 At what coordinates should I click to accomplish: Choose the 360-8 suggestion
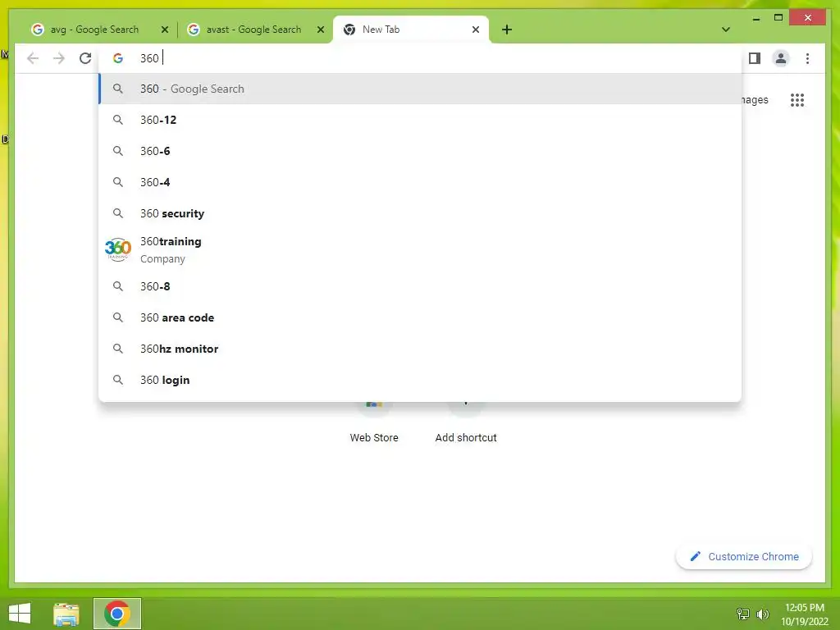coord(420,286)
